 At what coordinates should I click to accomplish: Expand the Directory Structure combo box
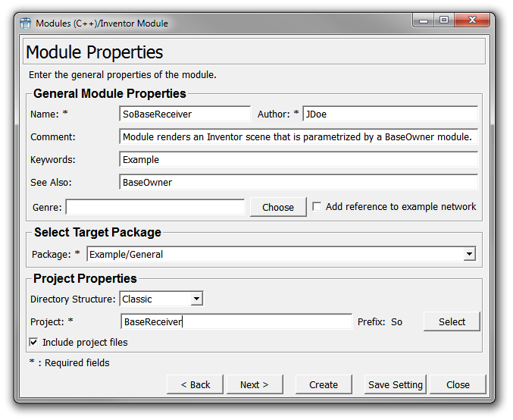[196, 299]
